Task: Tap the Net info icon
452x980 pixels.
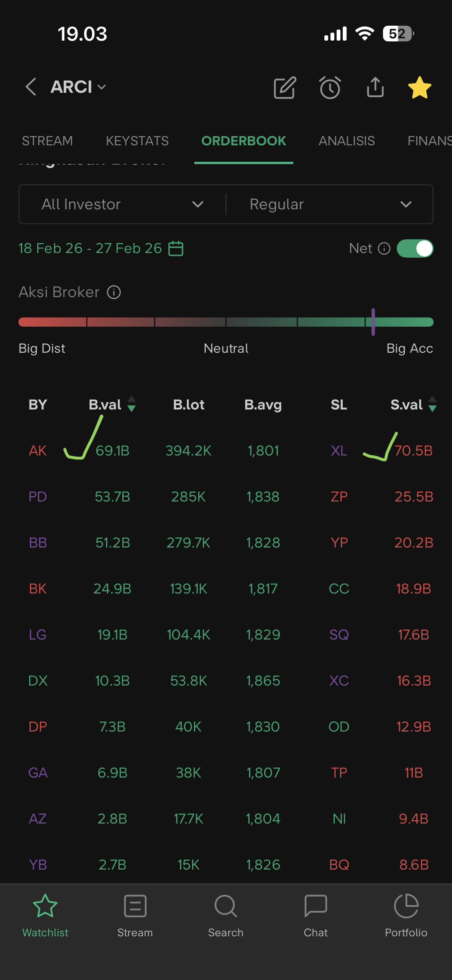Action: (x=384, y=248)
